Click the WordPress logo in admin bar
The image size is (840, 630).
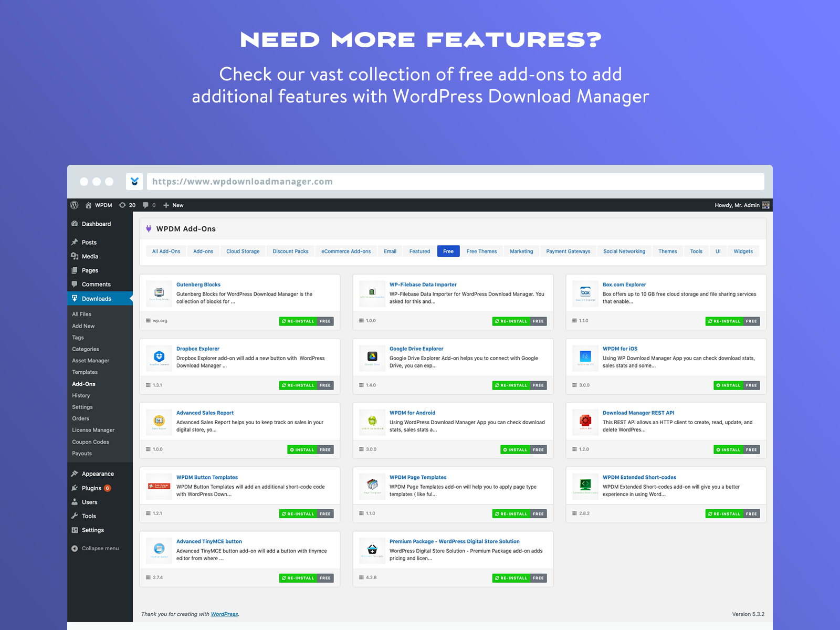coord(75,205)
